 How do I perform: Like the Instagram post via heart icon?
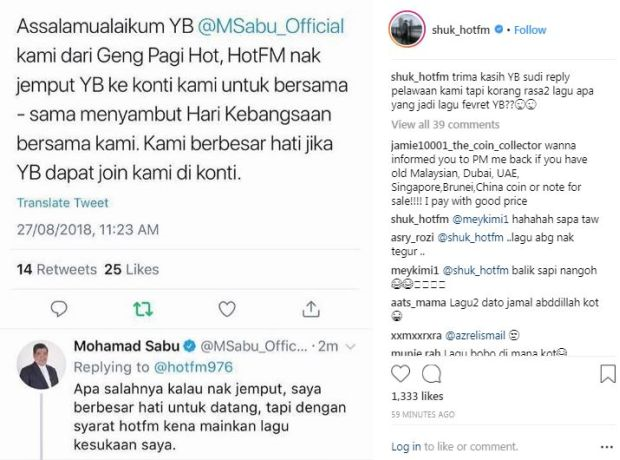click(401, 373)
